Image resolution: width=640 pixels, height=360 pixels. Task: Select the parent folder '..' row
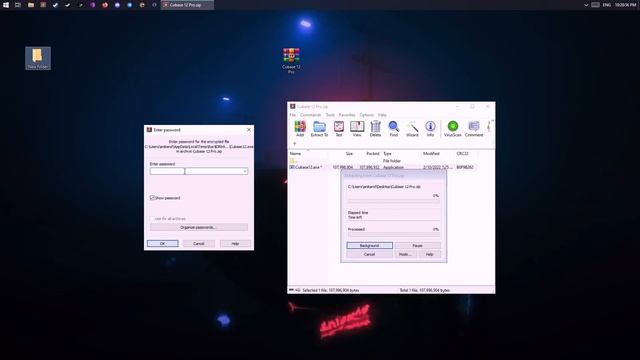(x=384, y=161)
